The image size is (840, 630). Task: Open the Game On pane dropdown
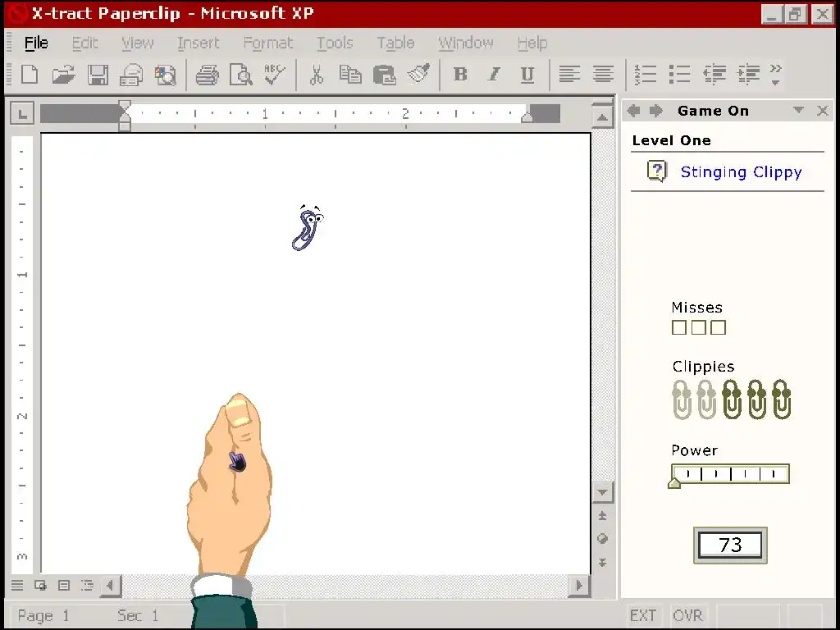798,110
